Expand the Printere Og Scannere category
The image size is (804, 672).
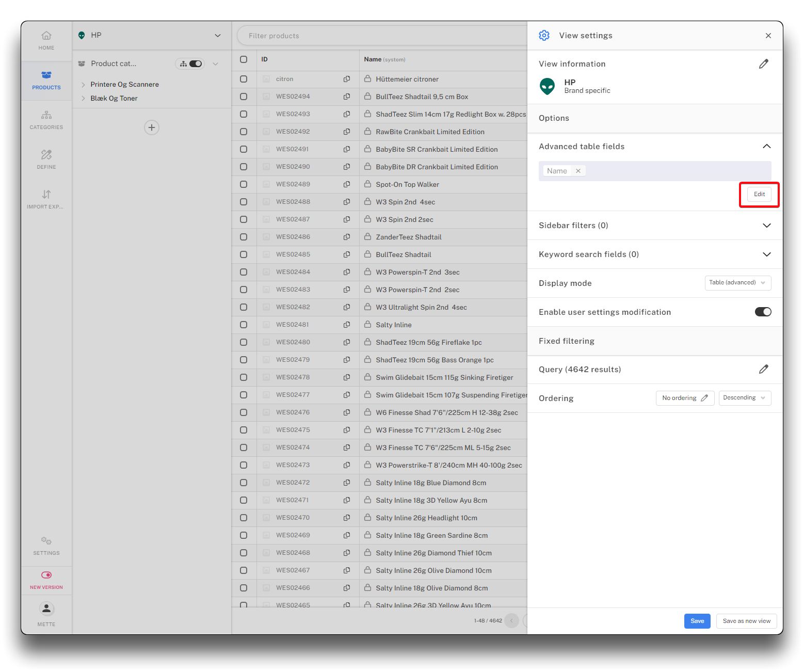83,85
